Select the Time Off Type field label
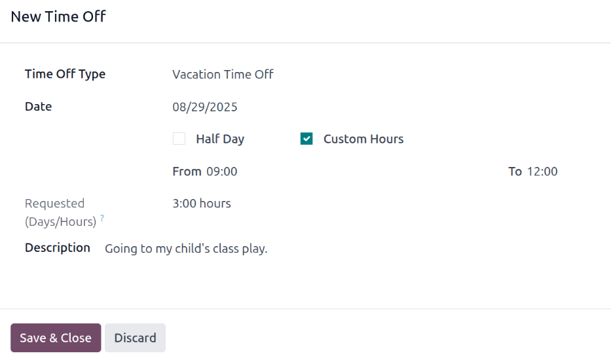This screenshot has height=364, width=611. [65, 74]
